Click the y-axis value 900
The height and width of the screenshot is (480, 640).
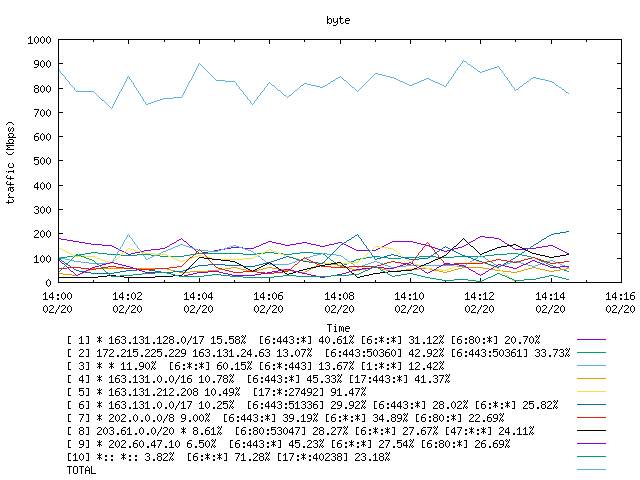[x=42, y=64]
